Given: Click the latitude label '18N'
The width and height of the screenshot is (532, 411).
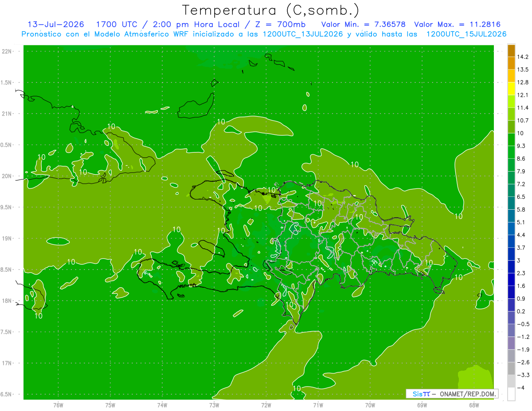Looking at the screenshot, I should [x=7, y=301].
